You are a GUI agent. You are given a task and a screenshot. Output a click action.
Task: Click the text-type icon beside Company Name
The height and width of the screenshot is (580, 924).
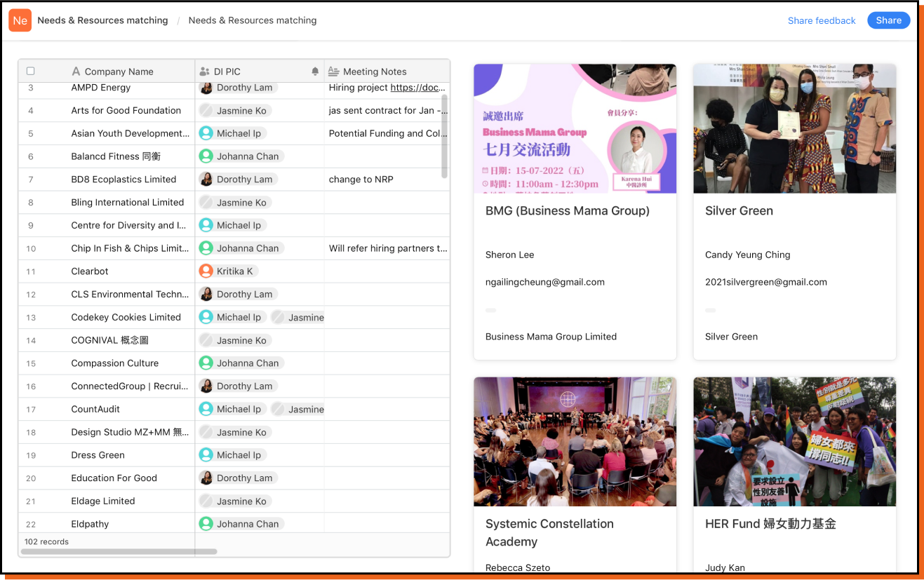click(x=76, y=72)
